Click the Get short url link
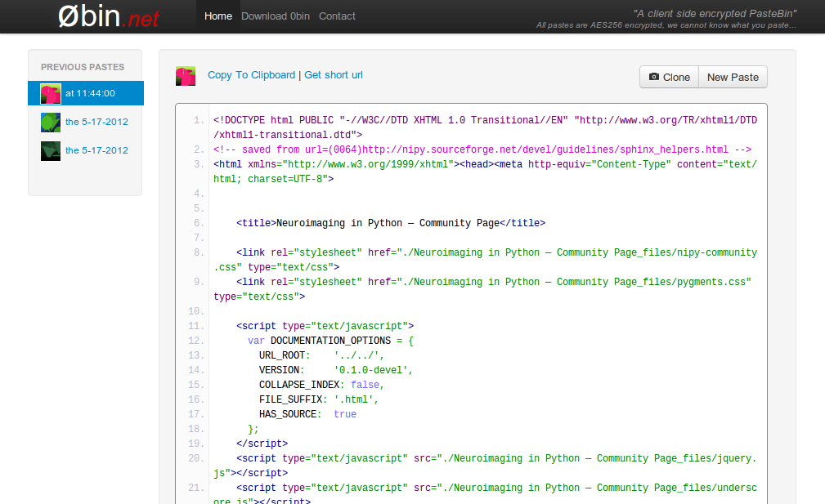Viewport: 825px width, 504px height. (333, 74)
